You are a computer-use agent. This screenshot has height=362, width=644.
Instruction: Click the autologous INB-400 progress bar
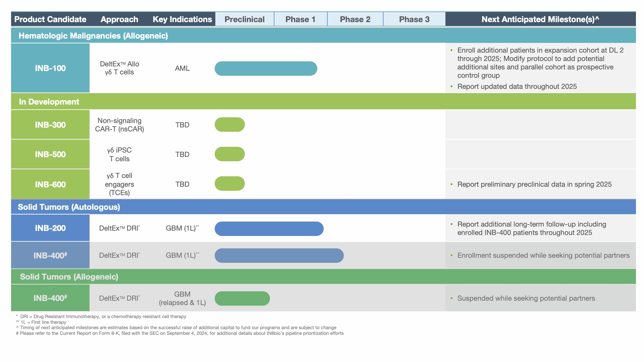(279, 255)
